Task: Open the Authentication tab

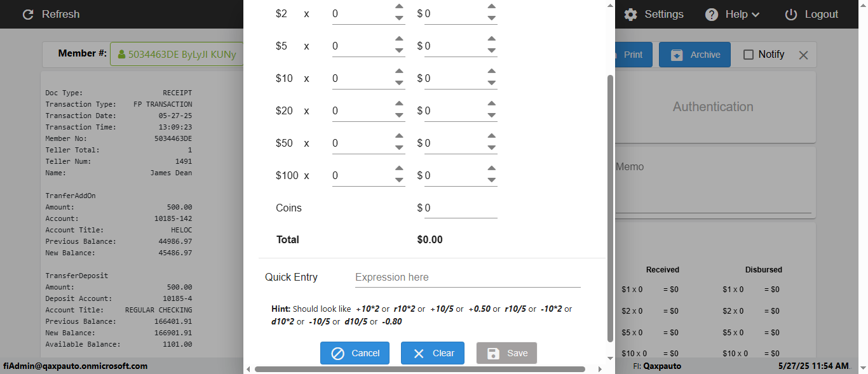Action: pyautogui.click(x=713, y=107)
